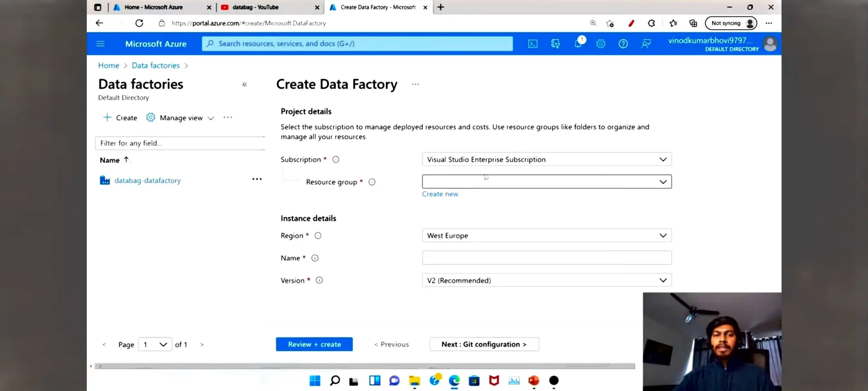
Task: Click the Name input field
Action: (547, 258)
